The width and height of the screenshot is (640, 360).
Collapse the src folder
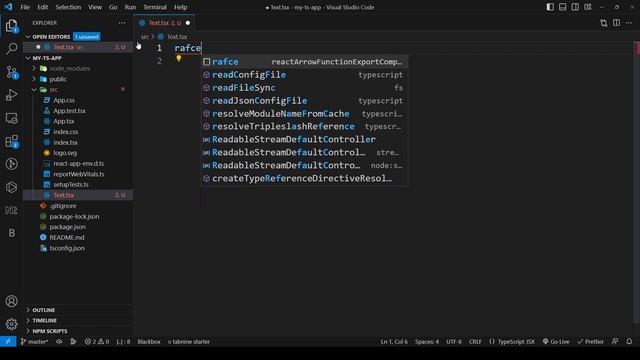click(78, 89)
